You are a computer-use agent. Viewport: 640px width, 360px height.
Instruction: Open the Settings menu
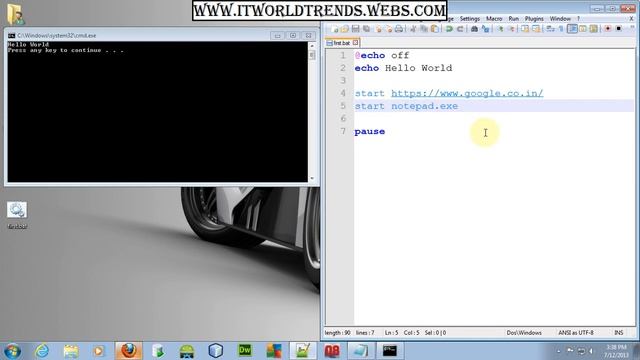[x=470, y=19]
